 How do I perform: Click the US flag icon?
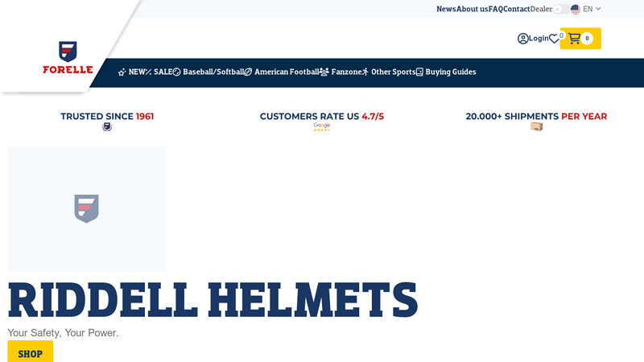(576, 9)
